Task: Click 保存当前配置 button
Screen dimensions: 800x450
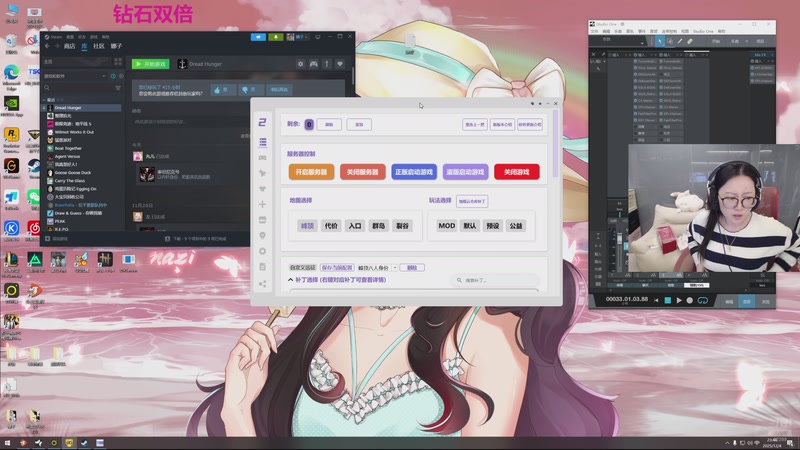Action: coord(336,267)
